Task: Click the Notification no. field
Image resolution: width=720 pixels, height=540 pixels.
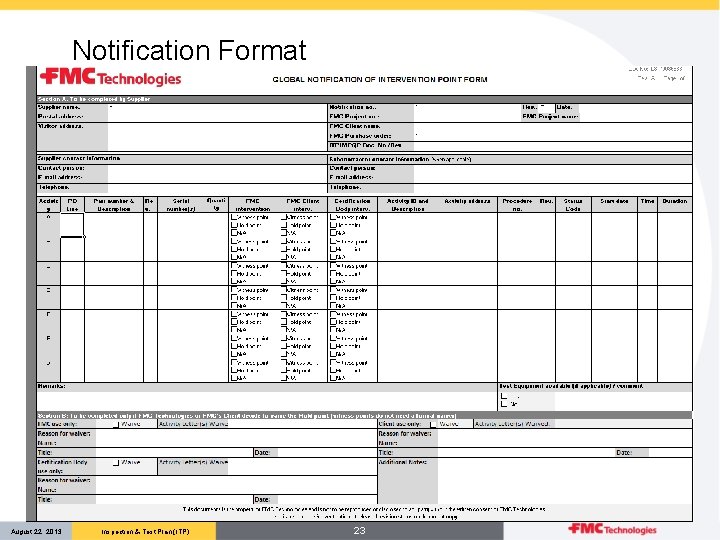Action: [467, 107]
